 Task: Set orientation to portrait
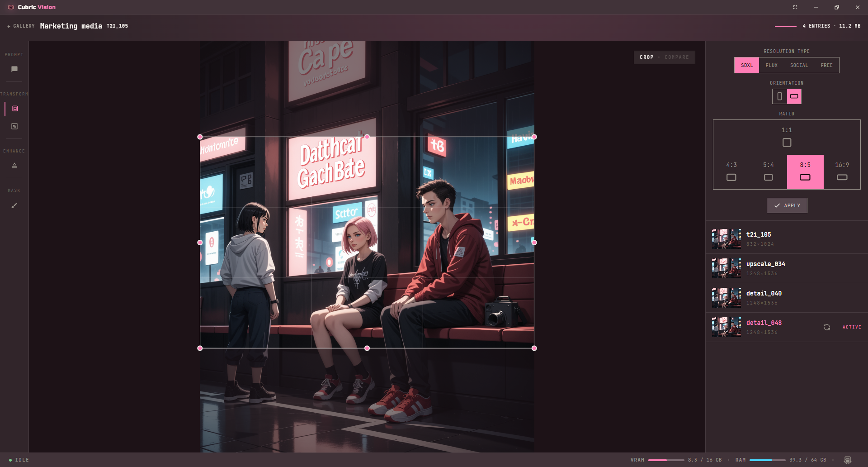[x=779, y=96]
